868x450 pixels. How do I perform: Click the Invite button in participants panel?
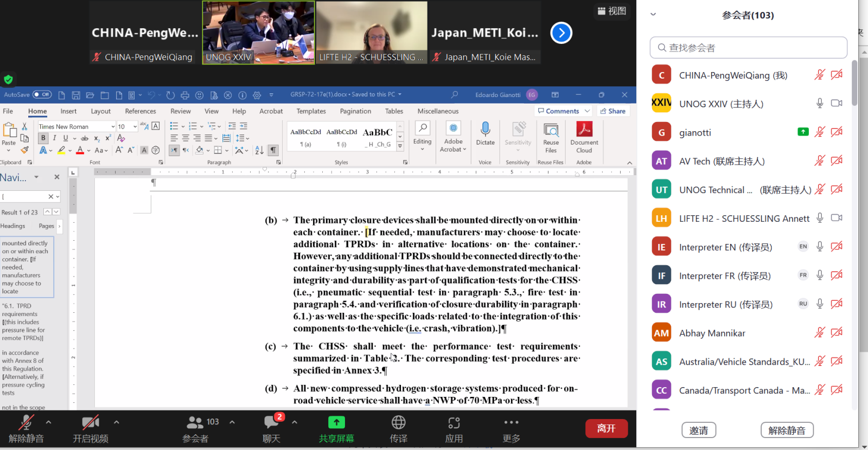tap(698, 430)
